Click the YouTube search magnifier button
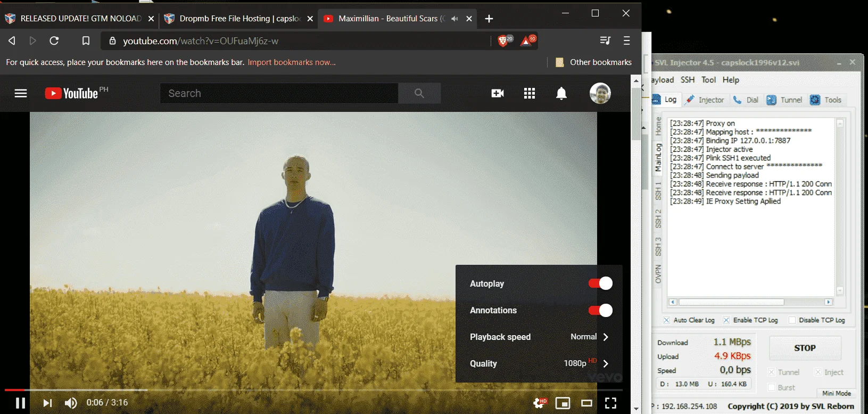Image resolution: width=868 pixels, height=414 pixels. (419, 93)
